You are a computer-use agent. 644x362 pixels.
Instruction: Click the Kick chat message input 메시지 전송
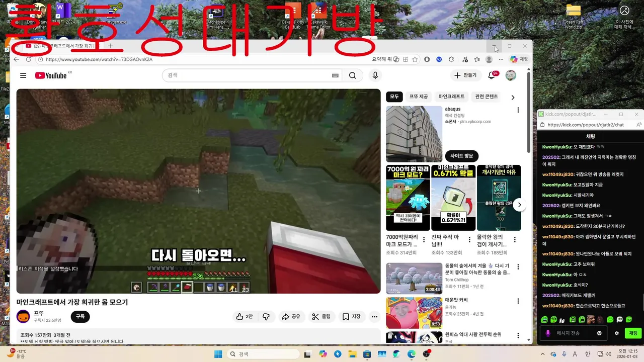573,333
